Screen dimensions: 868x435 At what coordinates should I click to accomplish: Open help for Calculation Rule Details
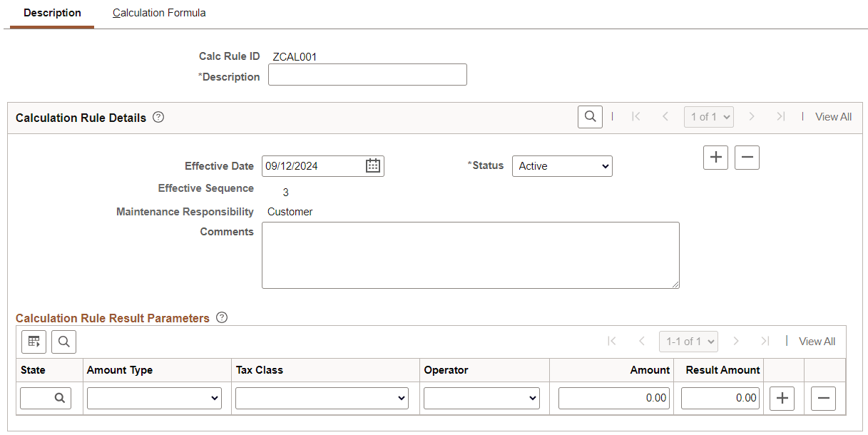(x=158, y=118)
